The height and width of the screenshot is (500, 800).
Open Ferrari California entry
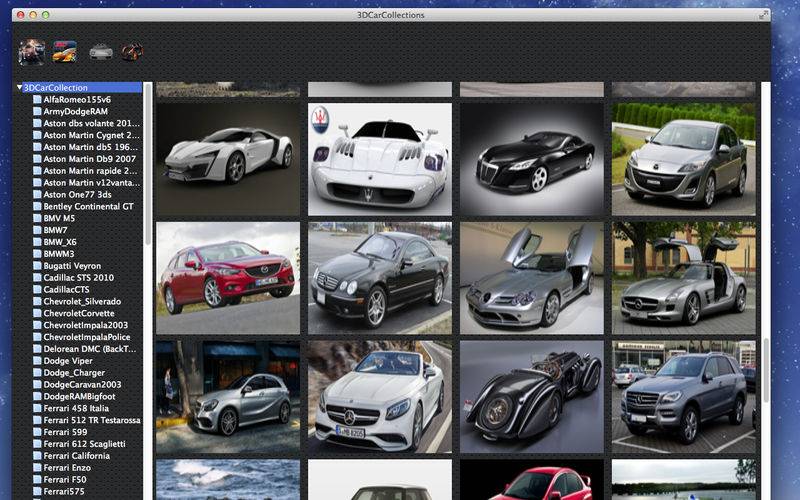pos(77,456)
